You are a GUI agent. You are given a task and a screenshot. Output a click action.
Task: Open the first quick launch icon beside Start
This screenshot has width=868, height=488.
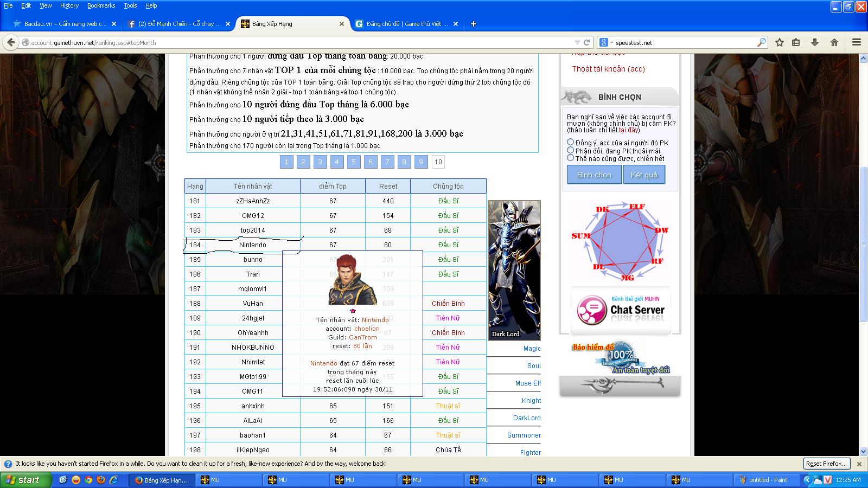(63, 480)
